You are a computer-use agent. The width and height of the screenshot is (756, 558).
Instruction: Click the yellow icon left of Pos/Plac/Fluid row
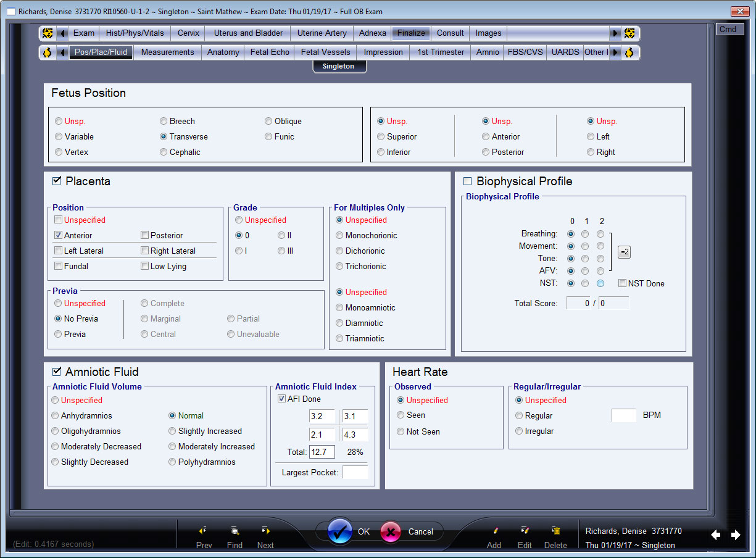47,52
